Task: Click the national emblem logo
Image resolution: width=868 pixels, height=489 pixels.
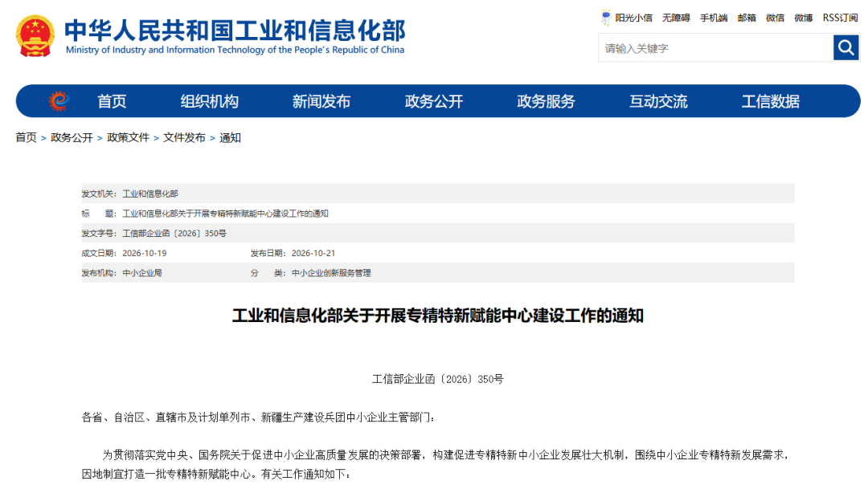Action: (35, 36)
